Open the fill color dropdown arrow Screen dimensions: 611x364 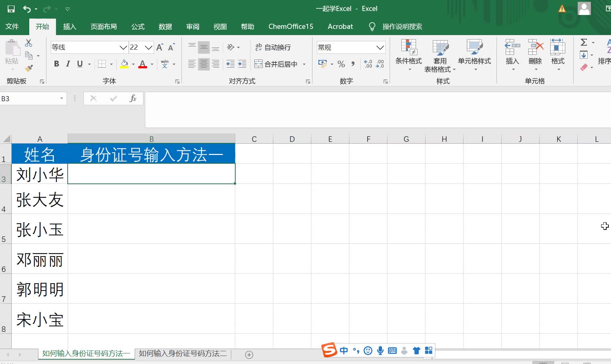pos(133,64)
